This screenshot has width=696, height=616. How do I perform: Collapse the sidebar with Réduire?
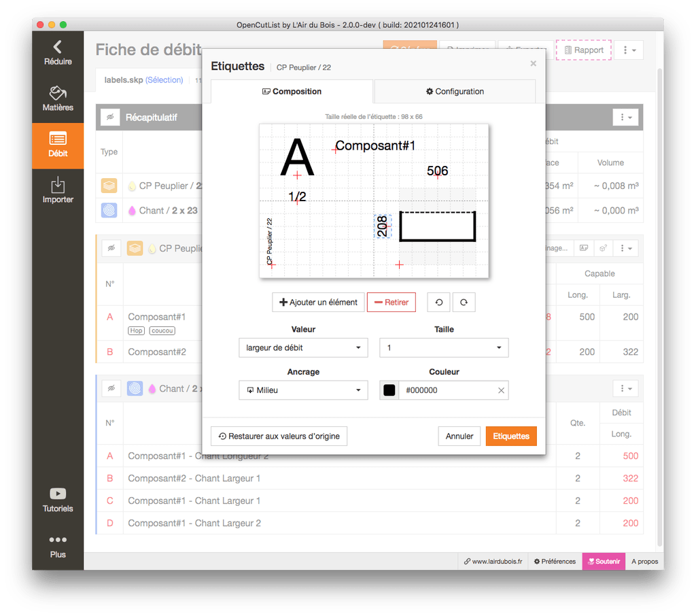click(x=58, y=53)
